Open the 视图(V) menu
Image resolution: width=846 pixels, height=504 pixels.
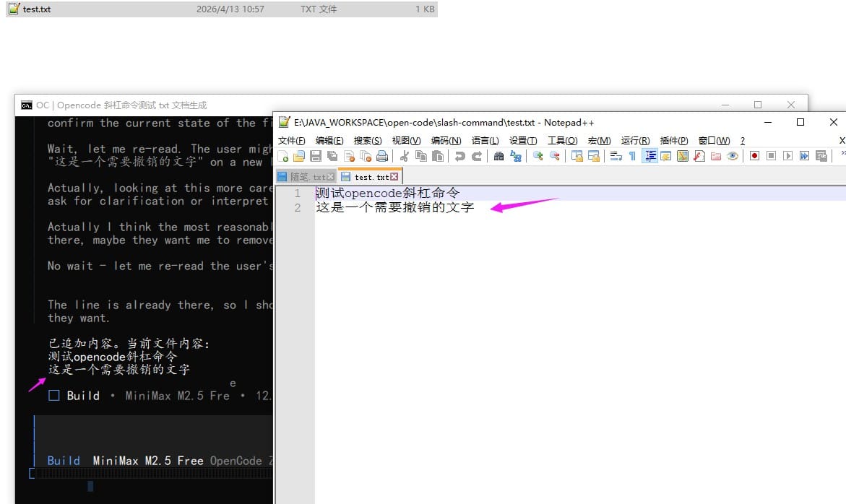[406, 141]
